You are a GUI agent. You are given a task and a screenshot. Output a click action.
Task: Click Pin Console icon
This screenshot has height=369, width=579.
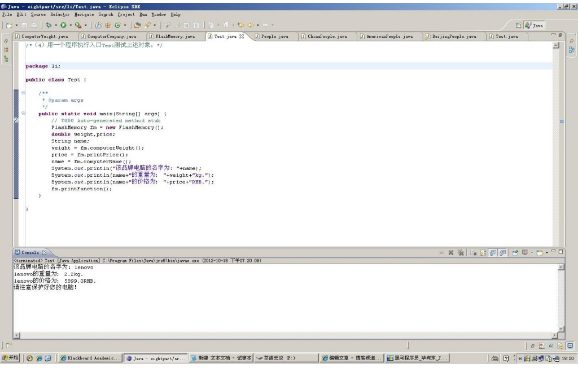[x=515, y=253]
